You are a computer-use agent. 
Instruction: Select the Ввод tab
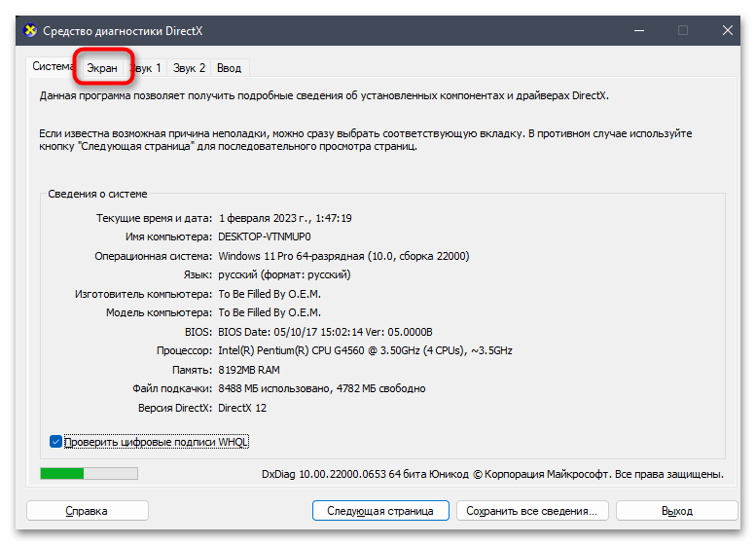click(229, 68)
